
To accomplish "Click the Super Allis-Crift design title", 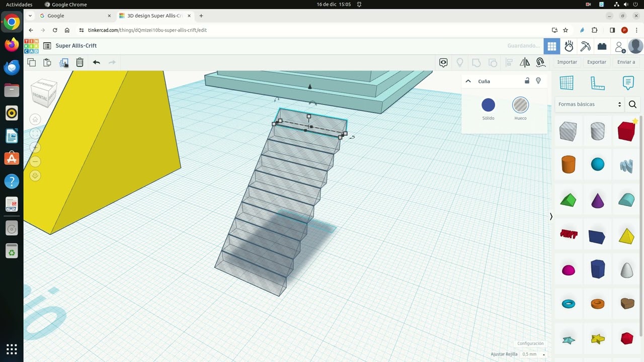I will coord(76,46).
